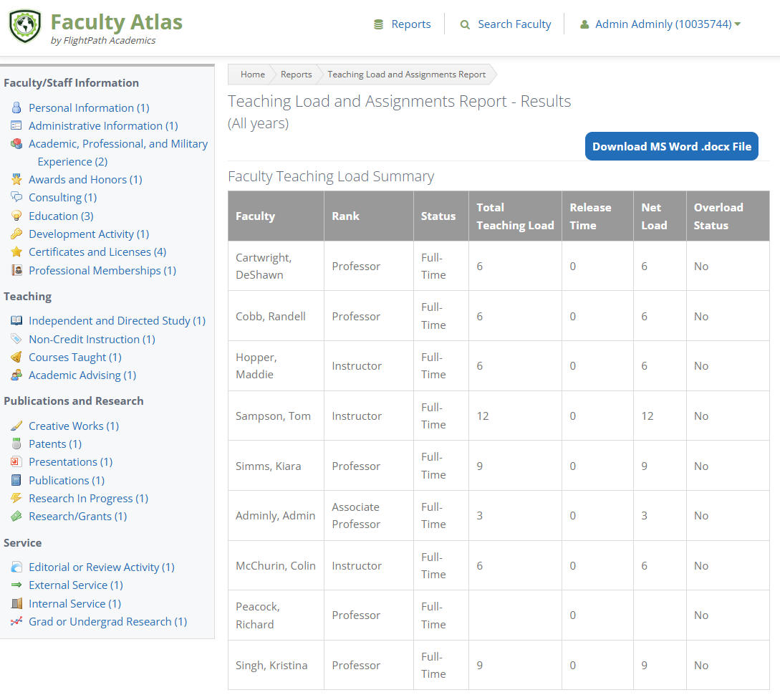Download the MS Word .docx file
This screenshot has width=780, height=700.
tap(671, 146)
